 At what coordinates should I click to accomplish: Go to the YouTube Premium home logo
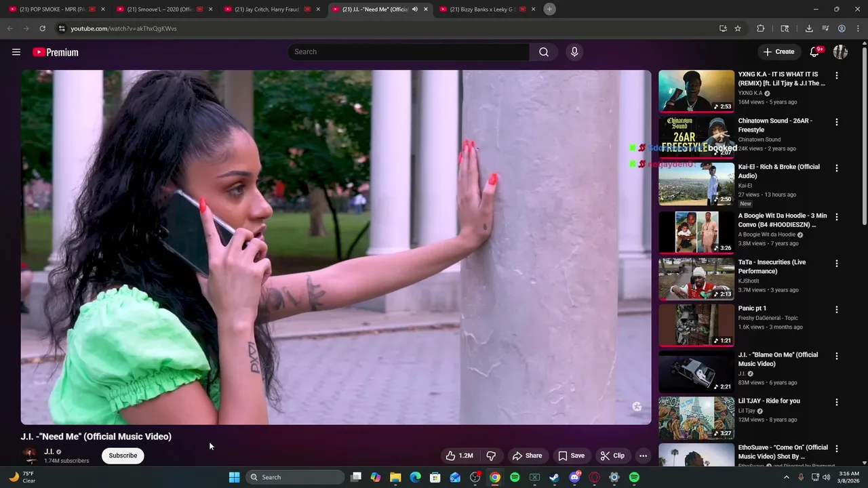click(56, 52)
